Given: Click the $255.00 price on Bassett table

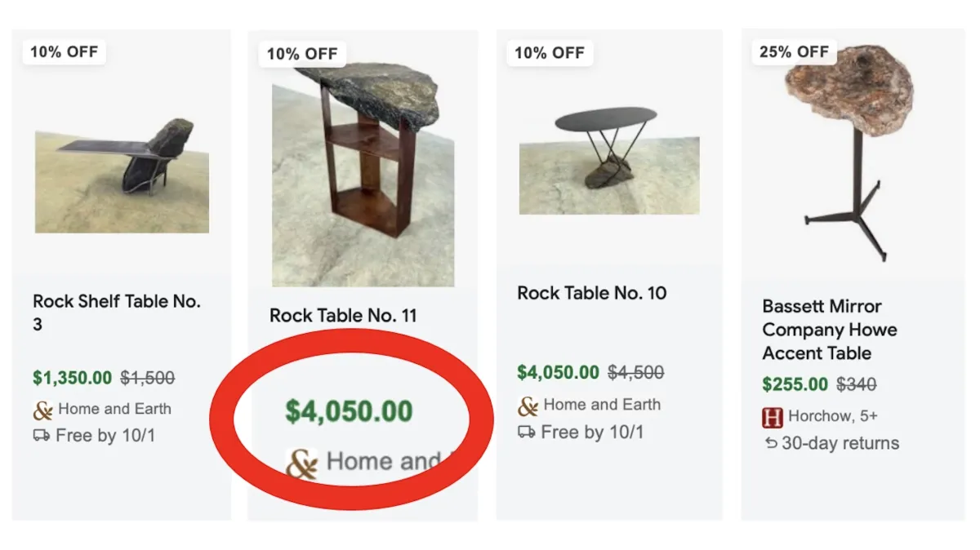Looking at the screenshot, I should (795, 384).
